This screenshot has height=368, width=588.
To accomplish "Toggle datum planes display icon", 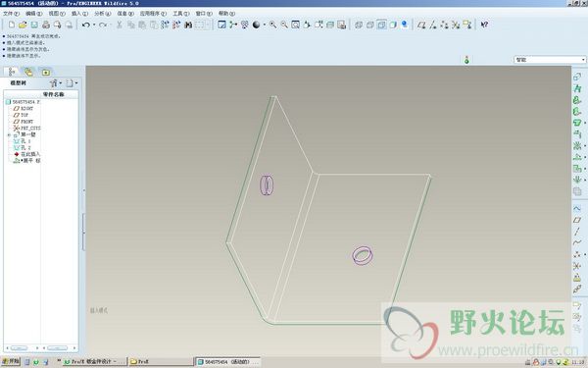I will pyautogui.click(x=421, y=25).
